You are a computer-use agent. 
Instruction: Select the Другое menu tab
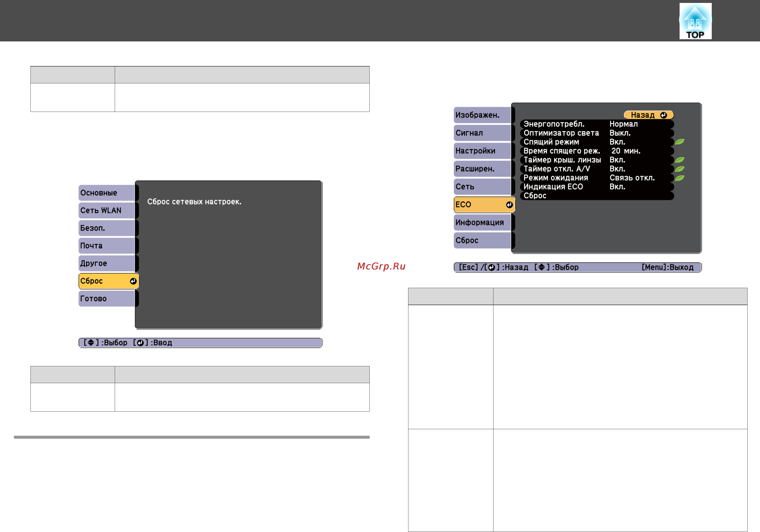pos(107,263)
